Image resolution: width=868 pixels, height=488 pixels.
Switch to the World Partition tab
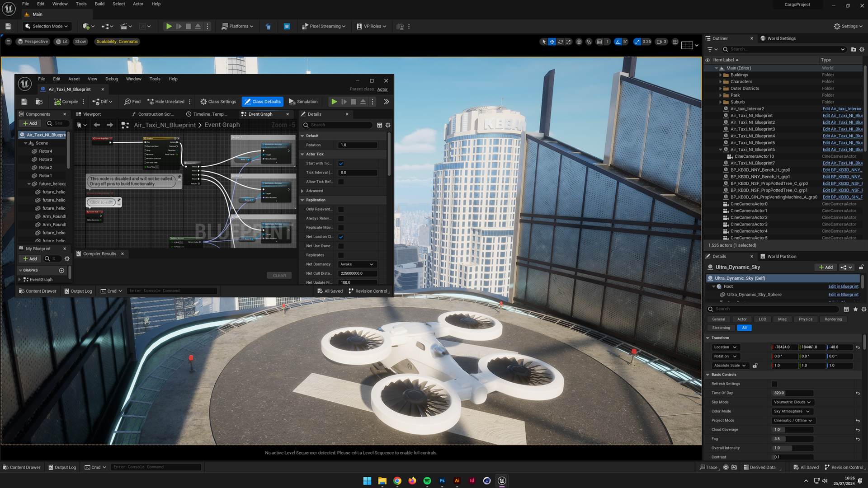tap(778, 257)
